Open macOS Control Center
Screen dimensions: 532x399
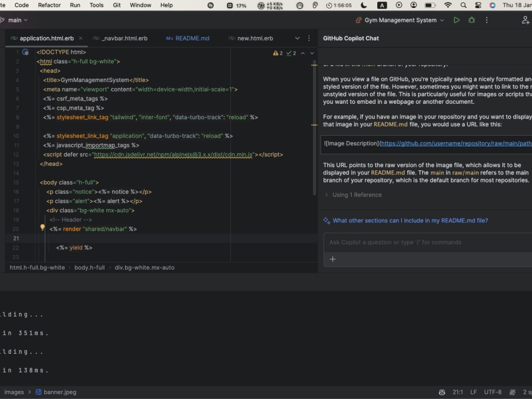click(478, 5)
